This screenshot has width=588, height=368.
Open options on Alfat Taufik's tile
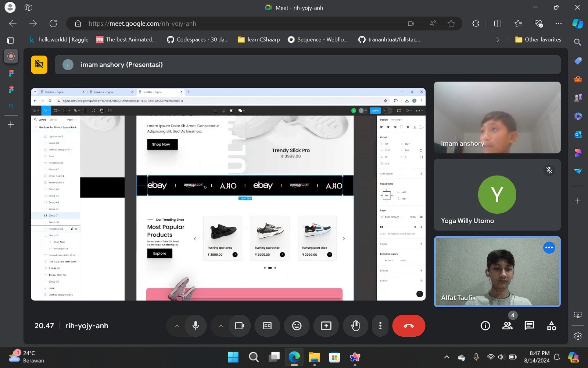[x=549, y=248]
